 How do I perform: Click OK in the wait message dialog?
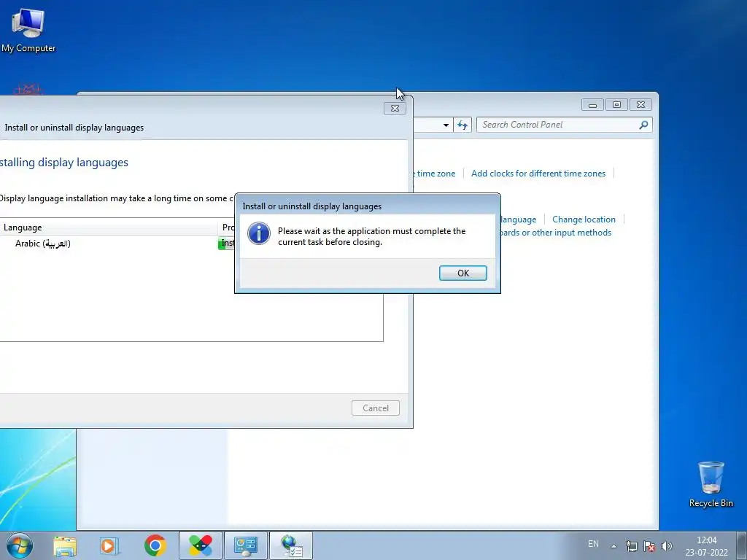click(462, 273)
